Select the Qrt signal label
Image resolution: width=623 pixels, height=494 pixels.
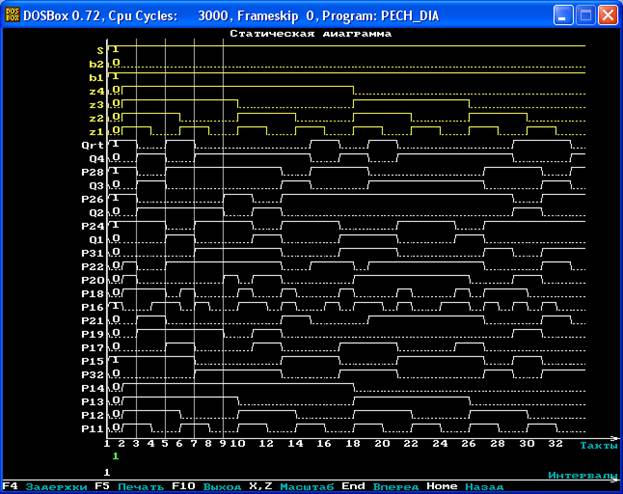click(x=94, y=144)
